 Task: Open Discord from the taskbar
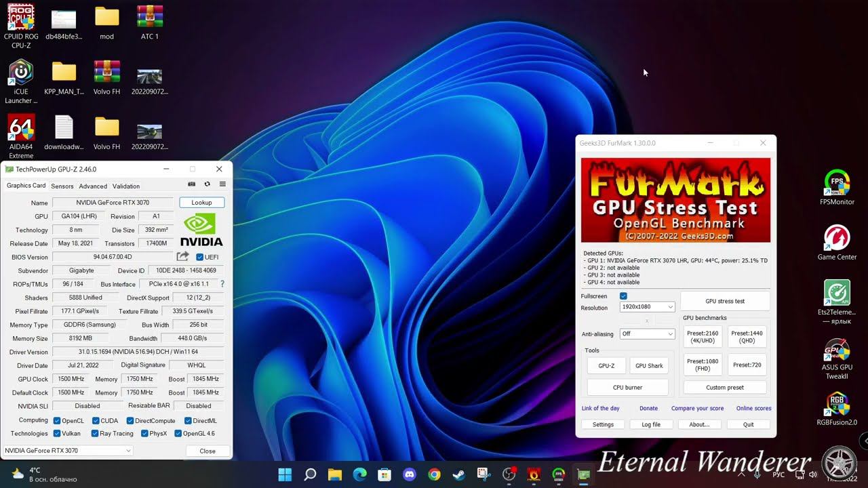(410, 474)
